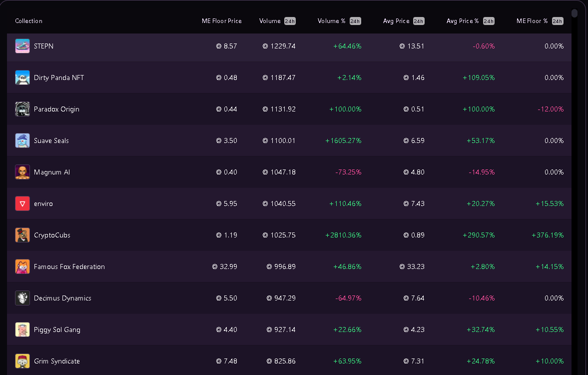Click Decimus Dynamics avg price 7.64
Viewport: 588px width, 375px height.
click(414, 298)
